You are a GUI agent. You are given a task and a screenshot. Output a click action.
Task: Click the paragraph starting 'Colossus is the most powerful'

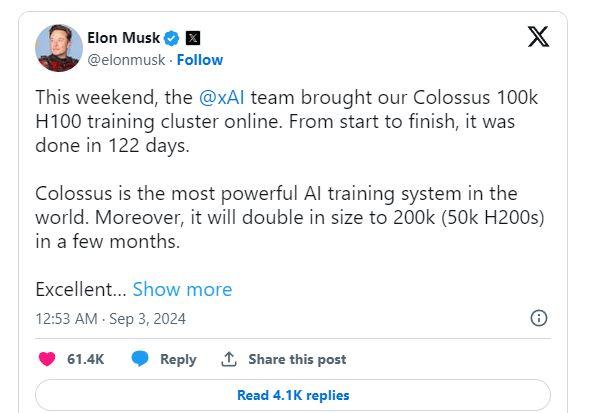tap(290, 217)
